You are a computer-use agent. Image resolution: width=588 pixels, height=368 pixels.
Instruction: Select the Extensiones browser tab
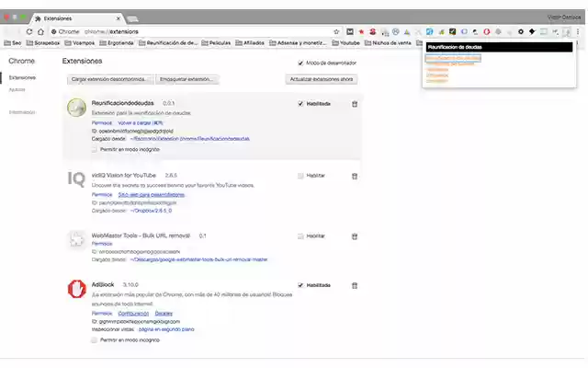point(77,18)
